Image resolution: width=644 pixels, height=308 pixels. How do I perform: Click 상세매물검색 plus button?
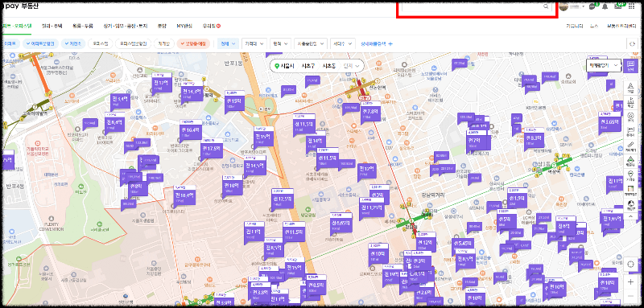click(x=377, y=43)
